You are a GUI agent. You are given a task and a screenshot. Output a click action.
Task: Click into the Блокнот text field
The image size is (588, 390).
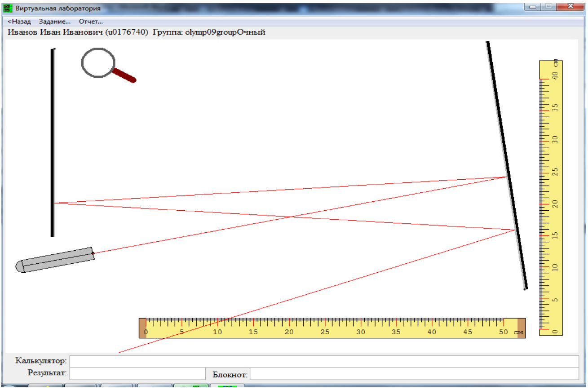click(x=414, y=374)
